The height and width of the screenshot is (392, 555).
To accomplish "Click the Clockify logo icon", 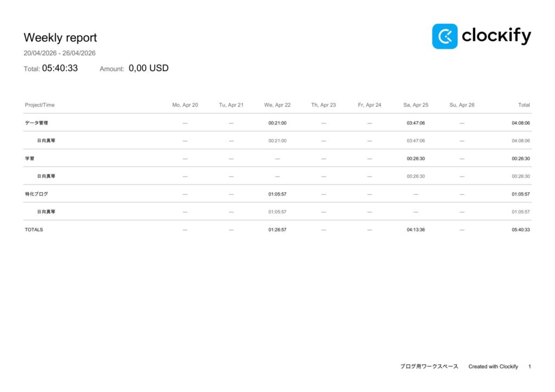I will tap(444, 36).
